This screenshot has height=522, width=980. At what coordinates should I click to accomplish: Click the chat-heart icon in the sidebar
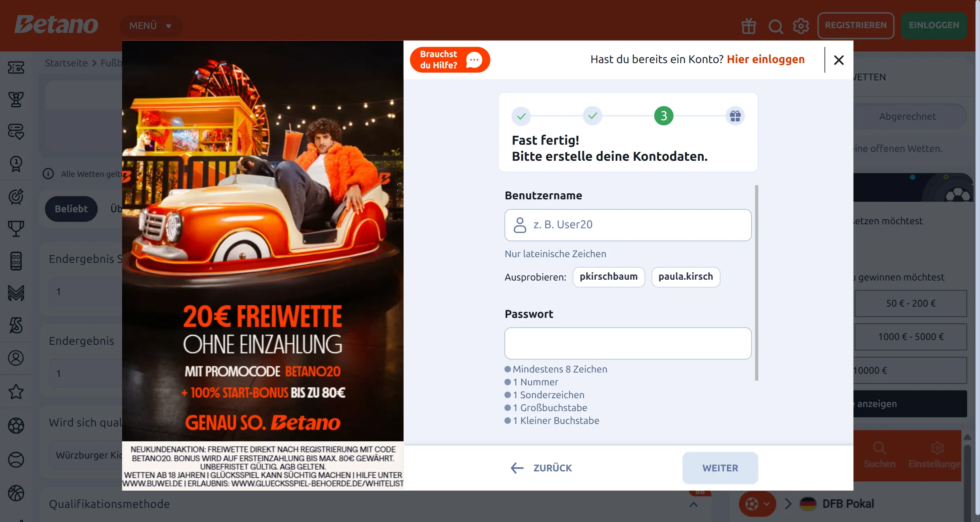[x=16, y=131]
